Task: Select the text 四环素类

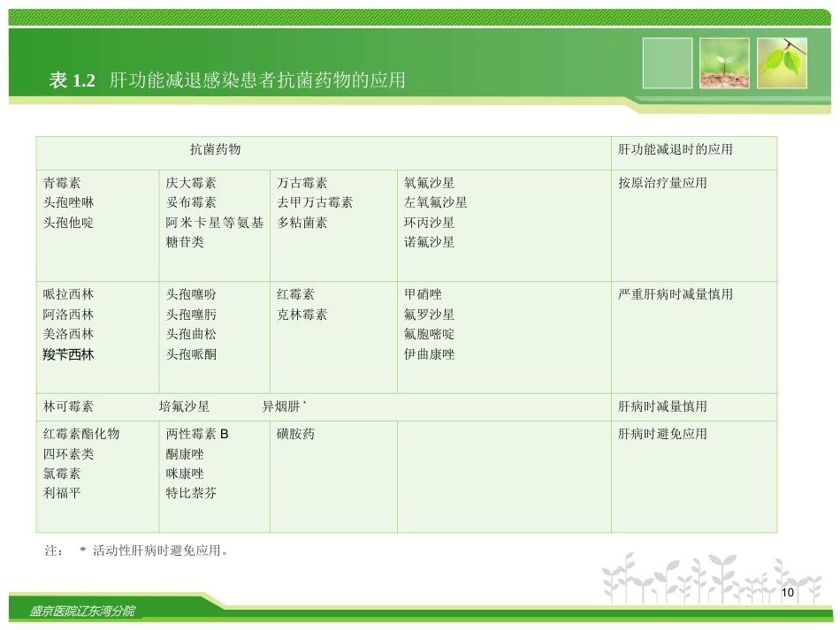Action: (x=68, y=454)
